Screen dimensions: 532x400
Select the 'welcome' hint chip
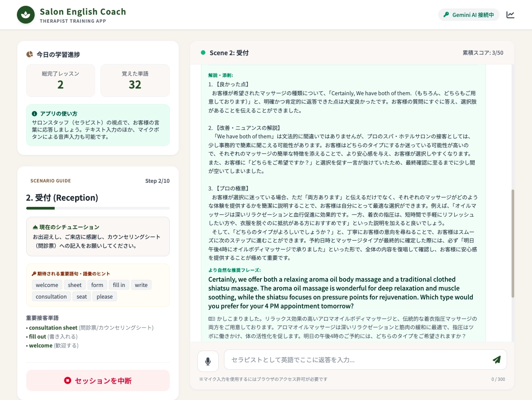(47, 285)
